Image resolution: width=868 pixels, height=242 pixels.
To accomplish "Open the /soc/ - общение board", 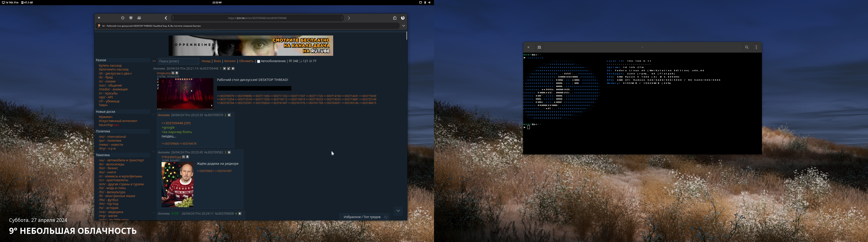I will (x=110, y=85).
